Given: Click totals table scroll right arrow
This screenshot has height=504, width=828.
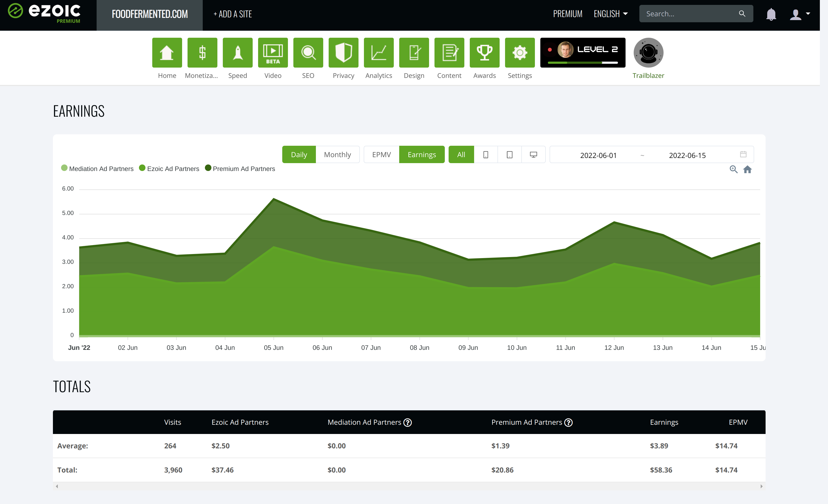Looking at the screenshot, I should [762, 486].
